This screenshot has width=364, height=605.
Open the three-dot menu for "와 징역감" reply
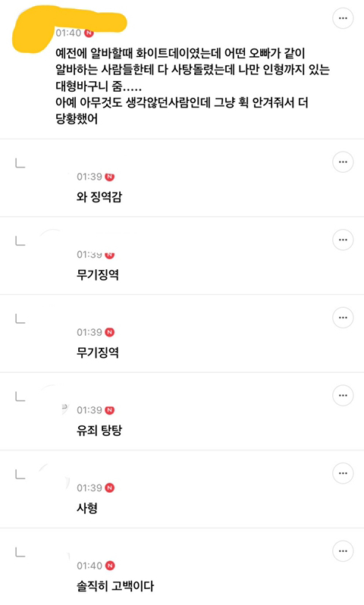(x=343, y=162)
